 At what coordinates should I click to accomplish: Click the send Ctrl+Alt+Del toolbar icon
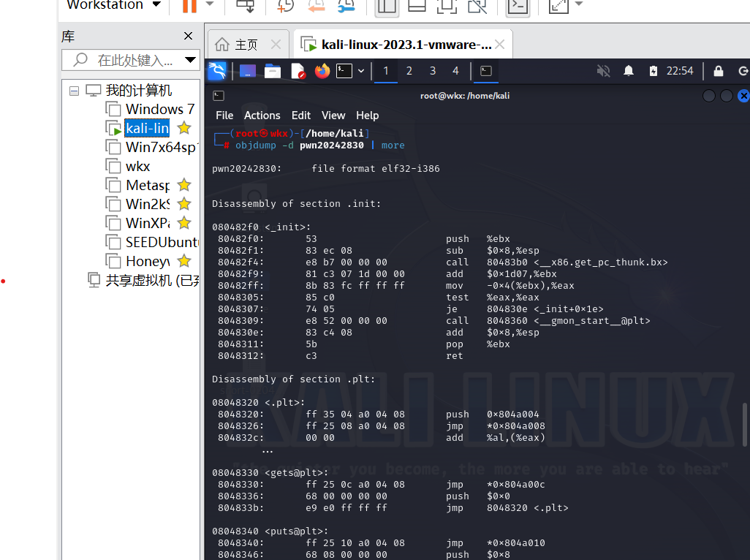click(246, 5)
